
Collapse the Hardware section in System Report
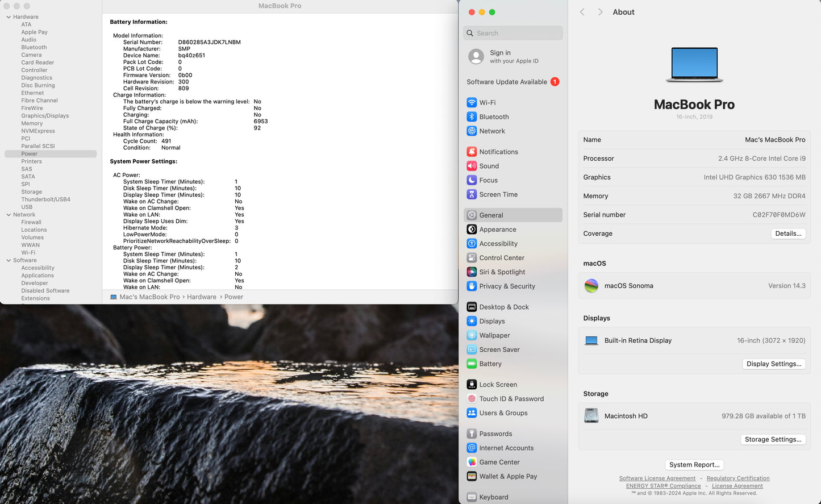pyautogui.click(x=9, y=17)
